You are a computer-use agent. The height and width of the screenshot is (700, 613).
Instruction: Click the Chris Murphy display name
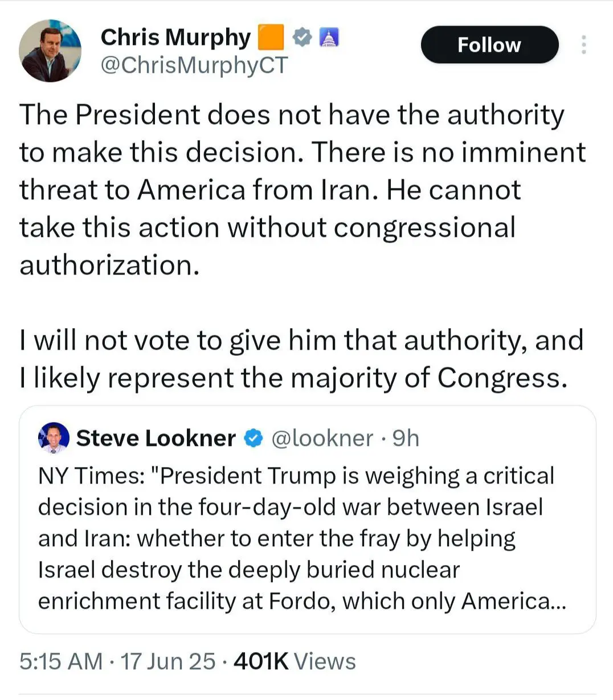click(x=175, y=38)
